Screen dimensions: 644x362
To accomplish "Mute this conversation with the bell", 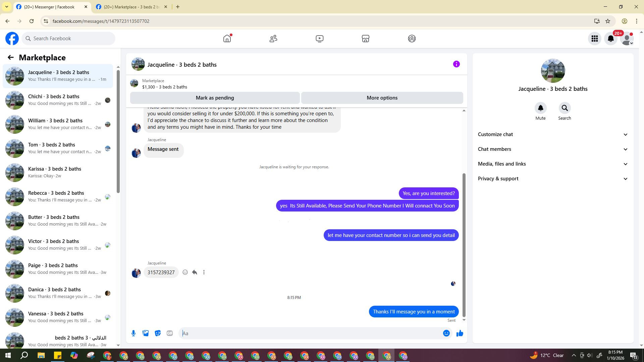I will [x=540, y=108].
